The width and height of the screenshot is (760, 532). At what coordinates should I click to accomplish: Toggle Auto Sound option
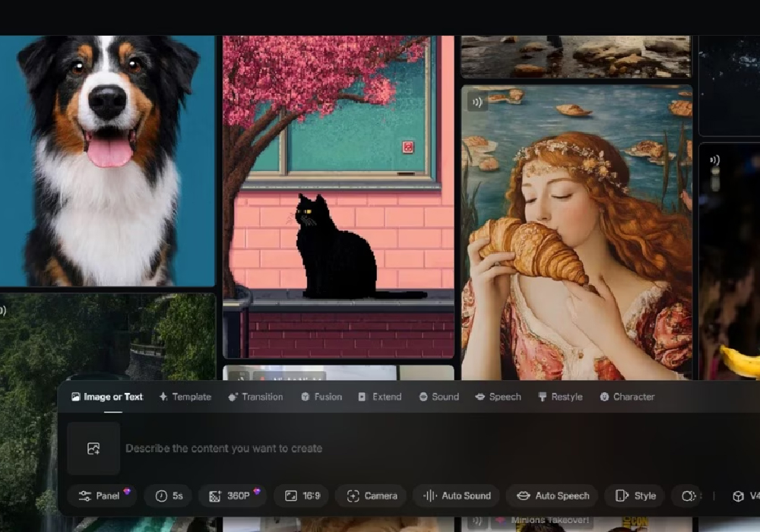click(456, 496)
